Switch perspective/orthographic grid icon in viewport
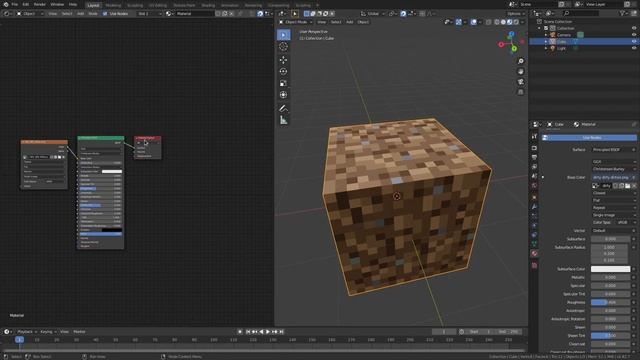This screenshot has width=640, height=360. pos(520,92)
